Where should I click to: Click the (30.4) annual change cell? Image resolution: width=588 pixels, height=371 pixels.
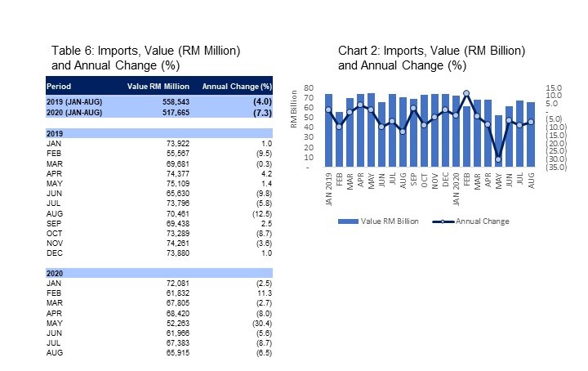point(258,324)
